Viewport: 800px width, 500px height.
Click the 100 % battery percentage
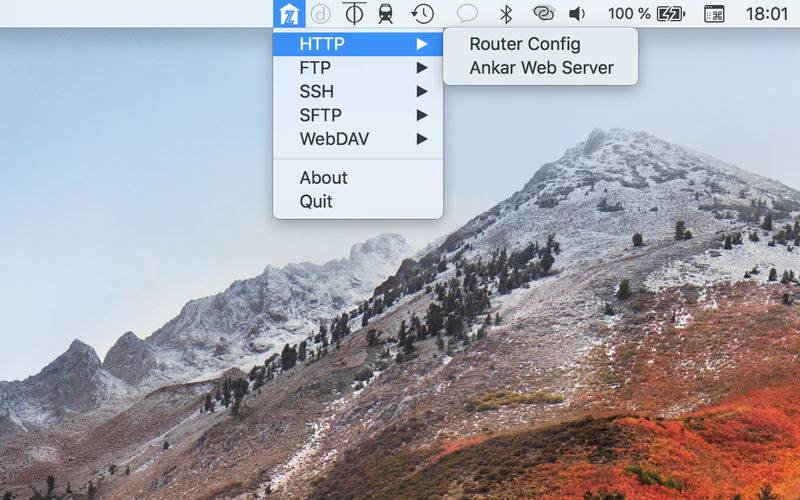tap(629, 14)
